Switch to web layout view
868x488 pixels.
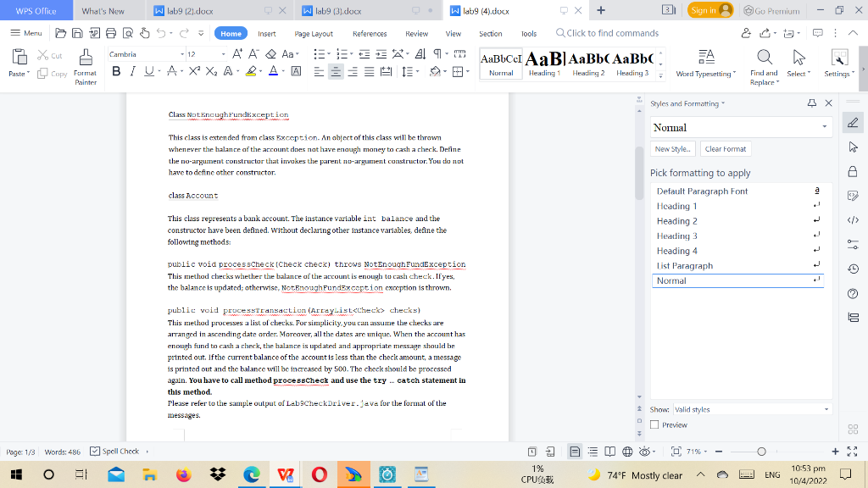pyautogui.click(x=627, y=452)
